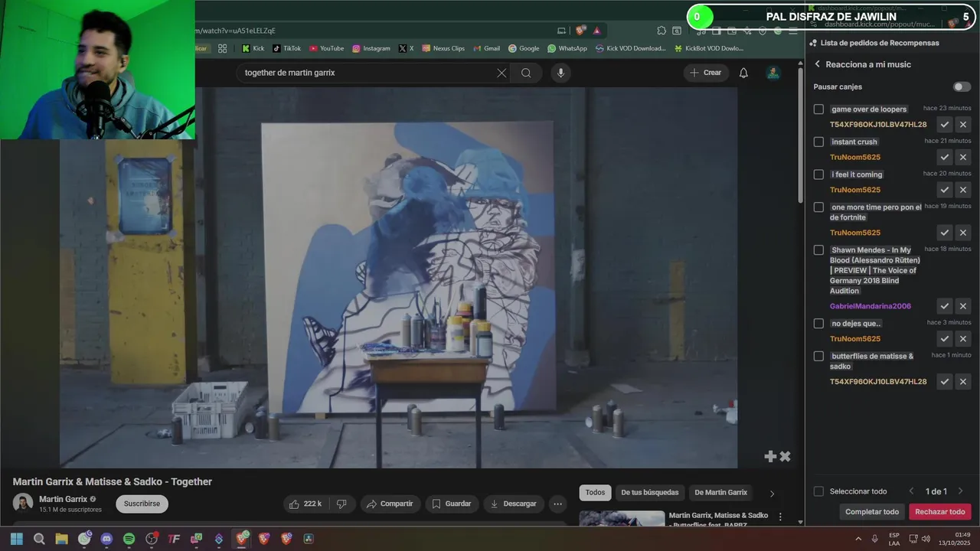The image size is (980, 551).
Task: Open the Instagram bookmark
Action: click(371, 48)
